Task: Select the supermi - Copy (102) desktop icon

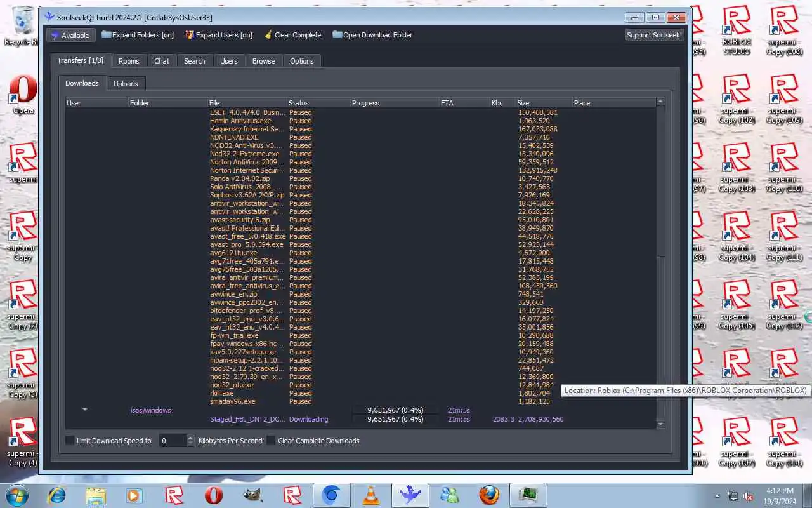Action: [x=737, y=98]
